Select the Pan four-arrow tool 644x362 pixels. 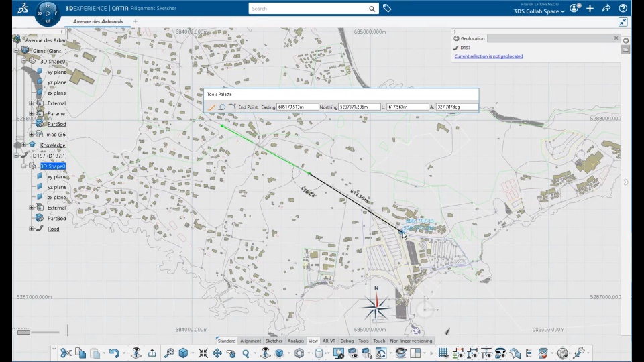click(217, 353)
